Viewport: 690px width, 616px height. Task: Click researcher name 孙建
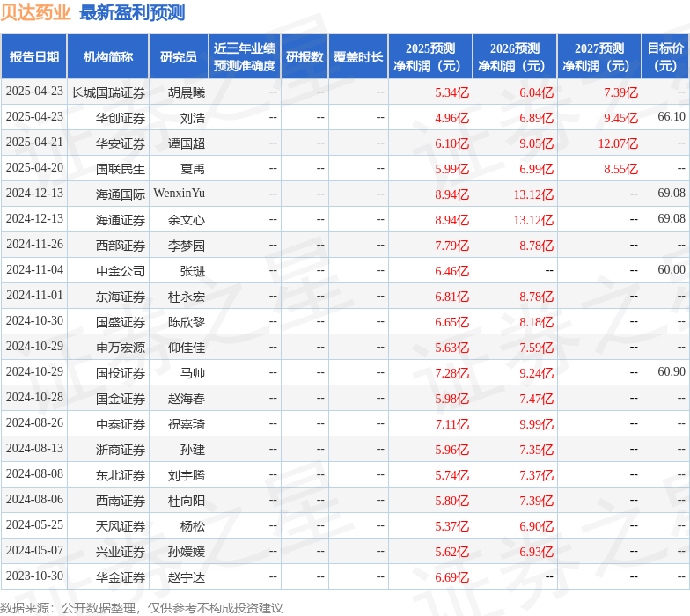[x=193, y=450]
